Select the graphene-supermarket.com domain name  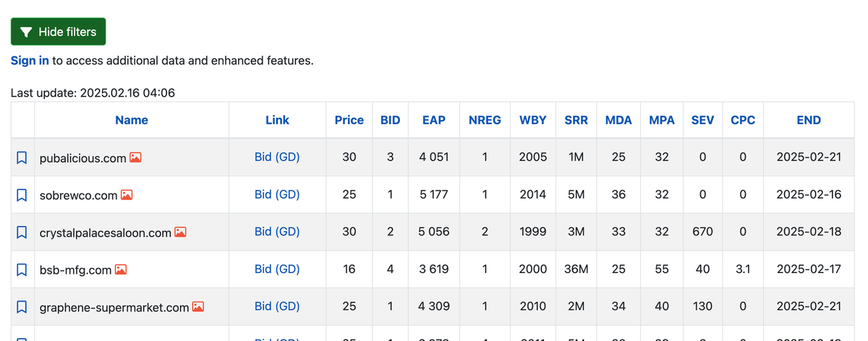(114, 308)
